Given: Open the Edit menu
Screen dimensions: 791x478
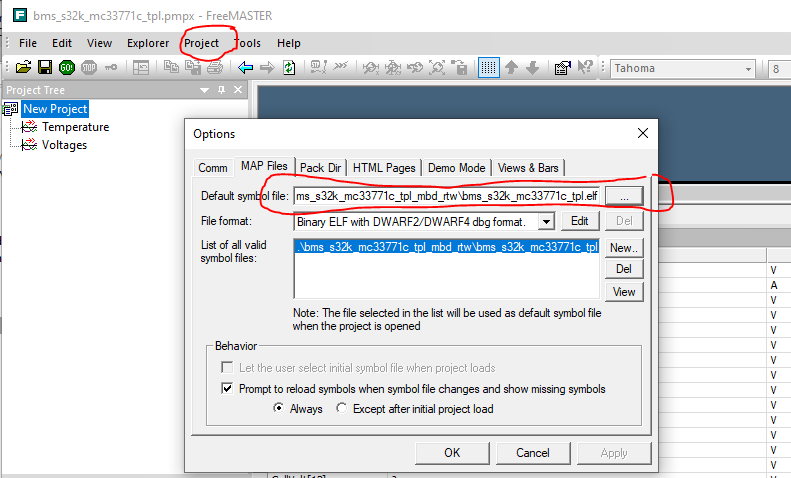Looking at the screenshot, I should point(62,43).
